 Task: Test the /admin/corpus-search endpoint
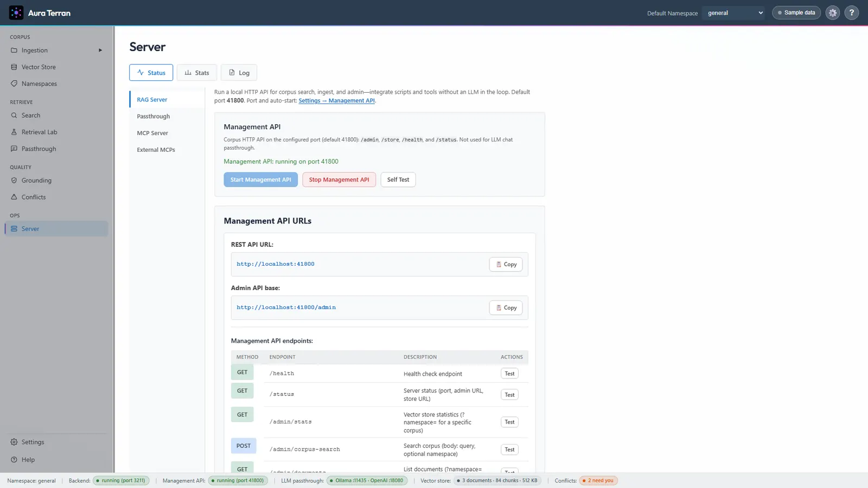[509, 450]
